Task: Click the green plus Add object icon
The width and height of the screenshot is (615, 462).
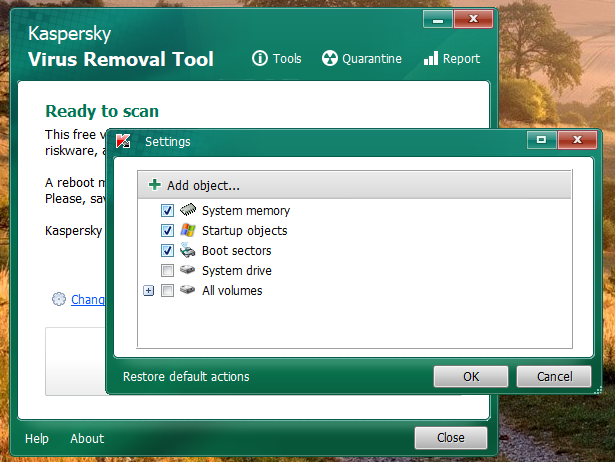Action: pyautogui.click(x=154, y=185)
